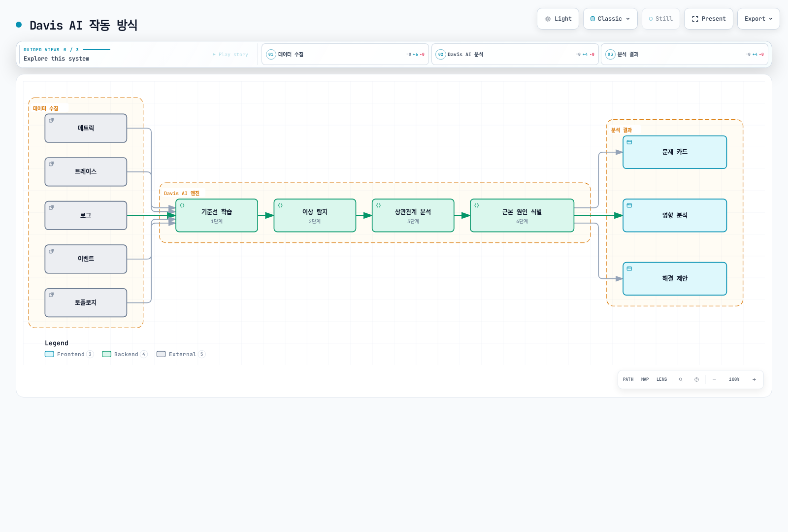Click the Explore this system text
Viewport: 788px width, 532px height.
point(57,59)
